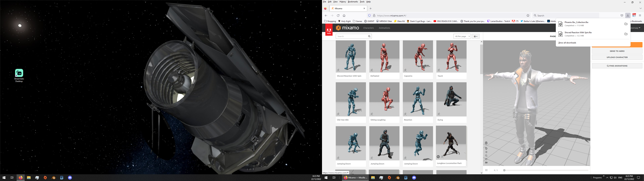
Task: Click UPLOAD CHARACTER button
Action: 617,57
